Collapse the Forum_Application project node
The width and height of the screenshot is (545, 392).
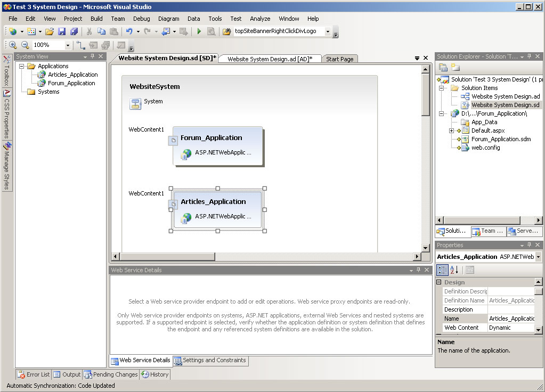pos(441,113)
